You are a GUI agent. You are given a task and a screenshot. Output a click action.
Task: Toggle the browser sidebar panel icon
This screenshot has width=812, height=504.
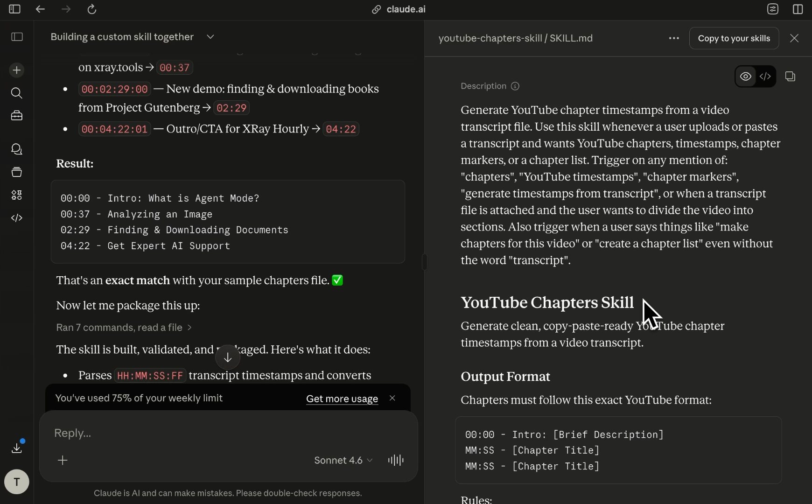(14, 9)
